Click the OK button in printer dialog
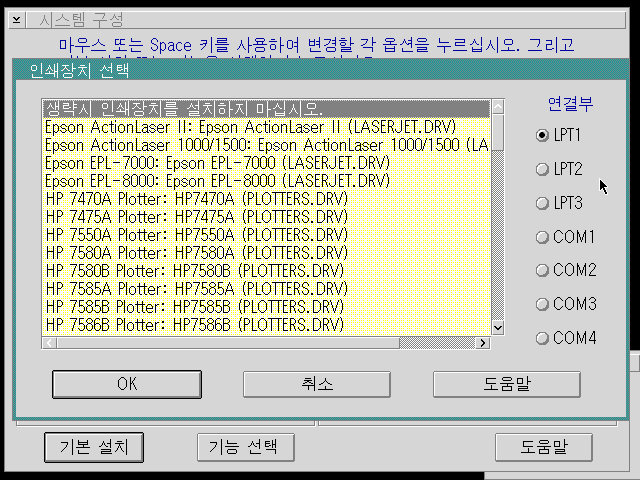Screen dimensions: 640x480 pos(127,384)
